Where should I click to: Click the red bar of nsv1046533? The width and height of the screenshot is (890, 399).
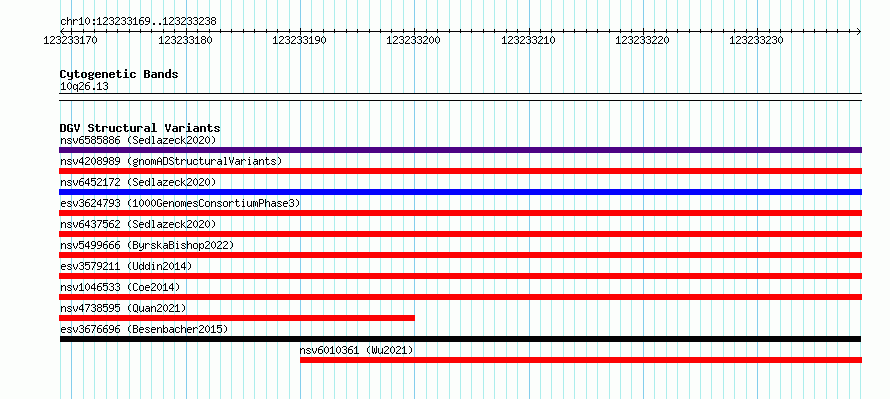[460, 297]
